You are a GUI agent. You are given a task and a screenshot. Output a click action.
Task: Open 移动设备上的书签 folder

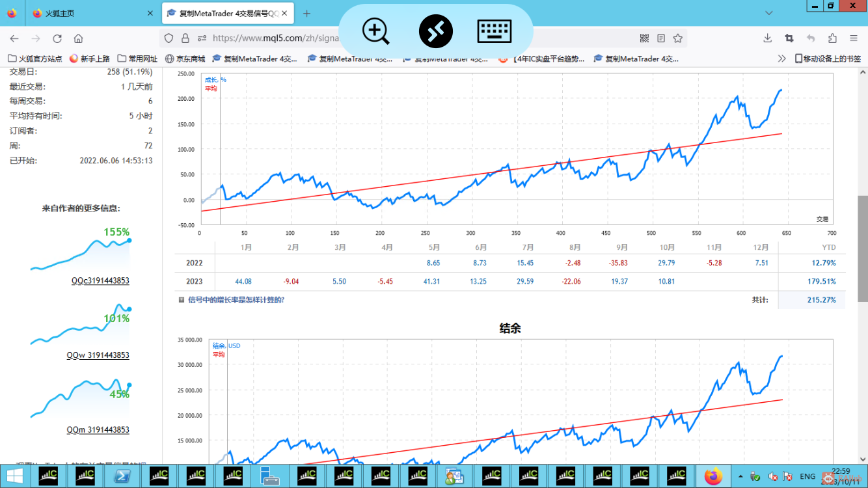coord(828,59)
